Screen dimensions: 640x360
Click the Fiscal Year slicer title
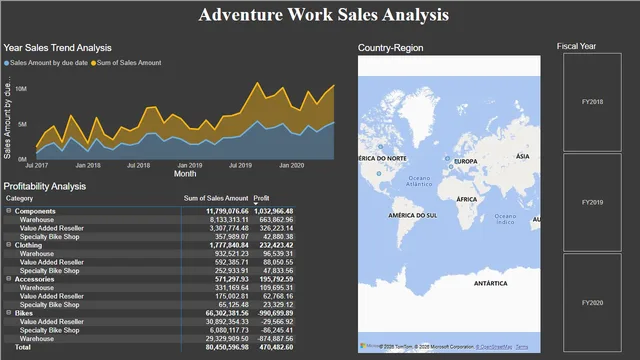pos(576,47)
